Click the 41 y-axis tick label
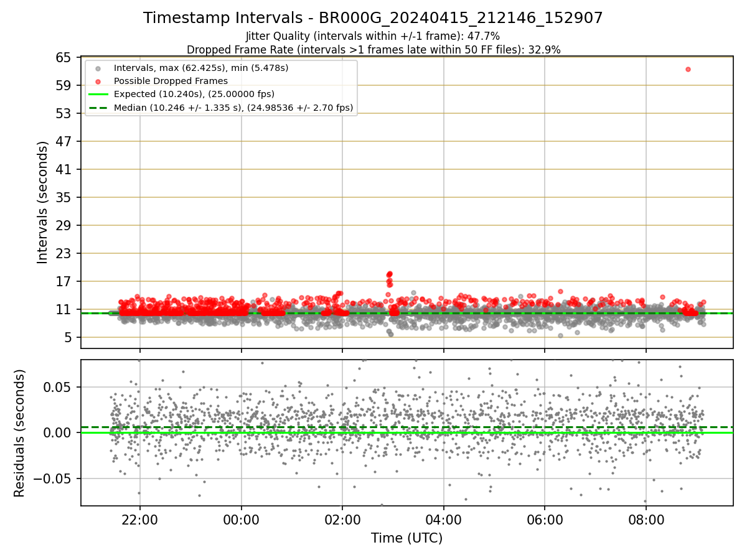Viewport: 747px width, 560px height. click(x=64, y=169)
